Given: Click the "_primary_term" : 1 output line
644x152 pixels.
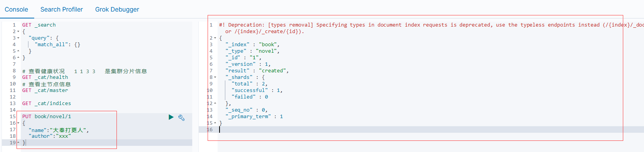Looking at the screenshot, I should [x=254, y=117].
